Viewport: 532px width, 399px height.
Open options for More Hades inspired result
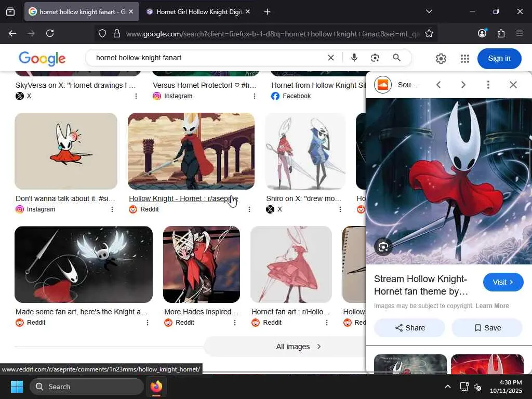tap(235, 323)
